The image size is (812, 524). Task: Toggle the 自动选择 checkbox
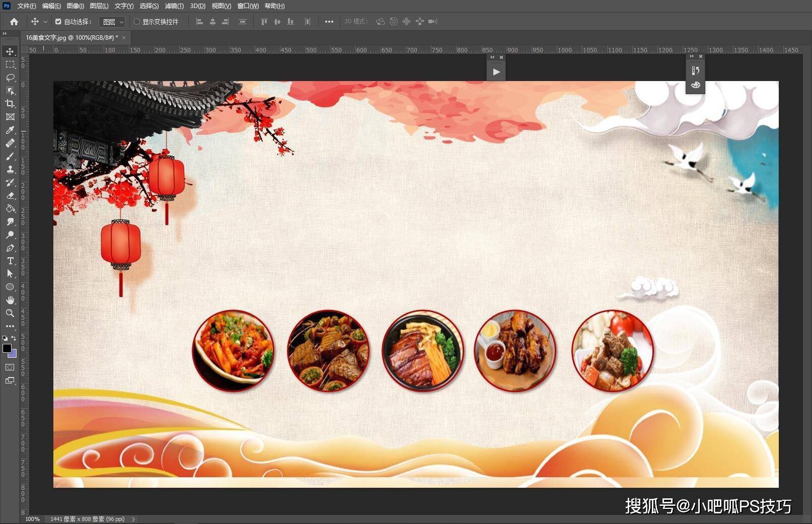(58, 22)
